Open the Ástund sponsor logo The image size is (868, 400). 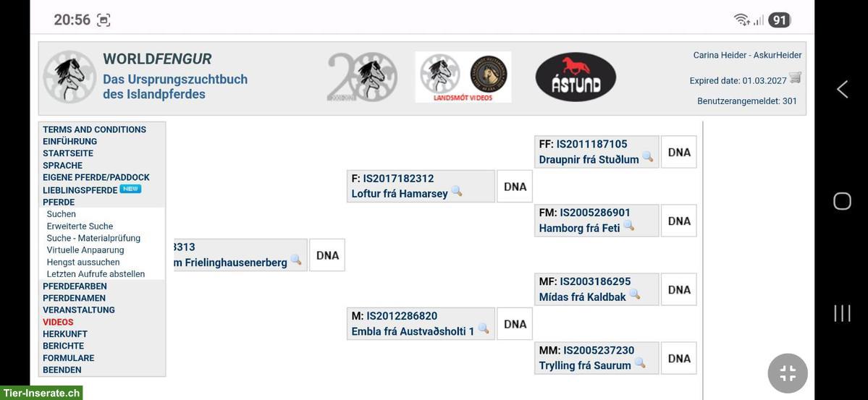(x=576, y=77)
